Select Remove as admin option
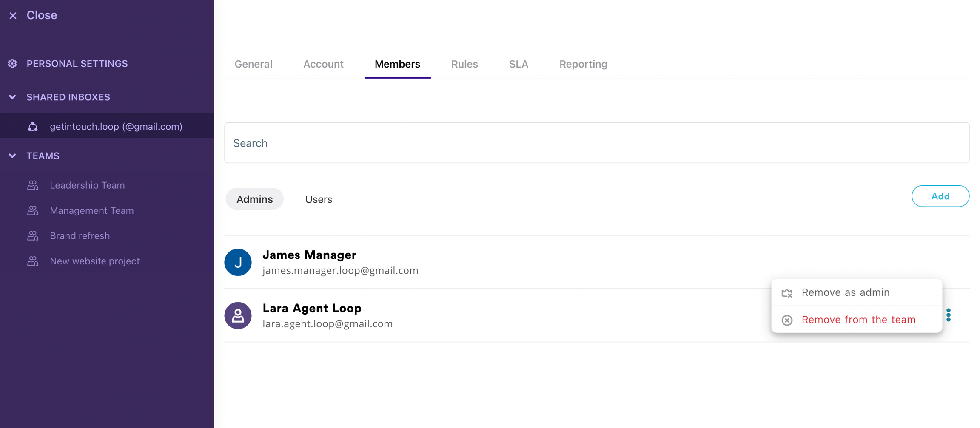This screenshot has width=980, height=428. [x=845, y=292]
